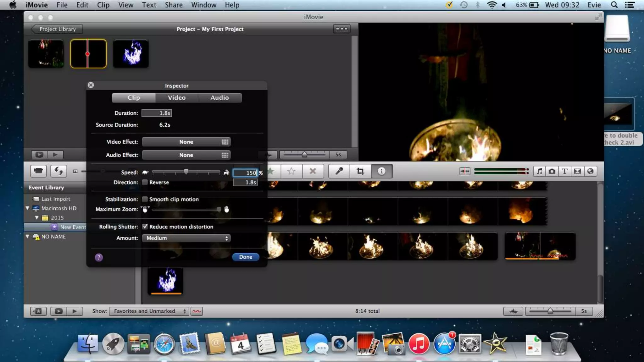The width and height of the screenshot is (644, 362).
Task: Open the Clip menu in the menu bar
Action: click(x=103, y=5)
